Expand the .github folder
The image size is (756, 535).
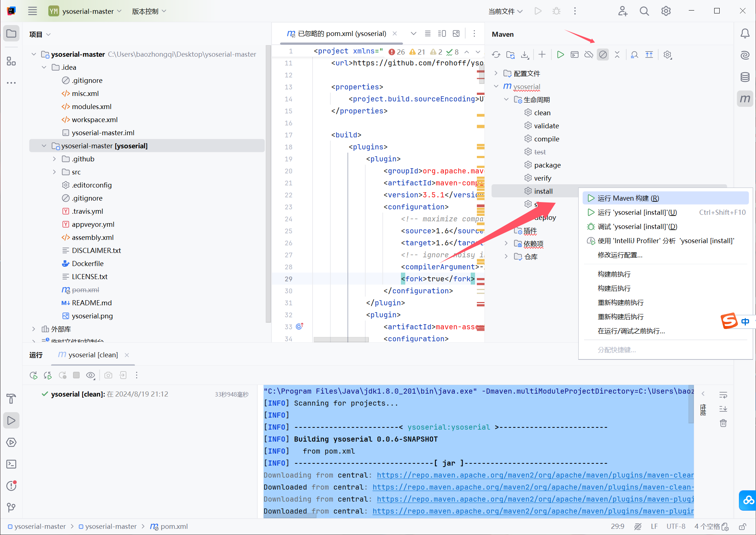(x=54, y=159)
